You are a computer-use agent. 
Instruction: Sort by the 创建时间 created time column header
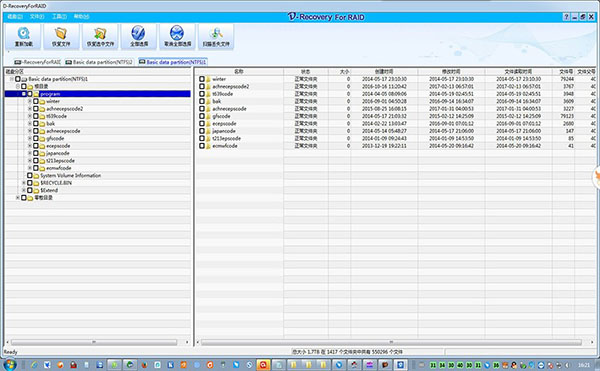point(384,72)
